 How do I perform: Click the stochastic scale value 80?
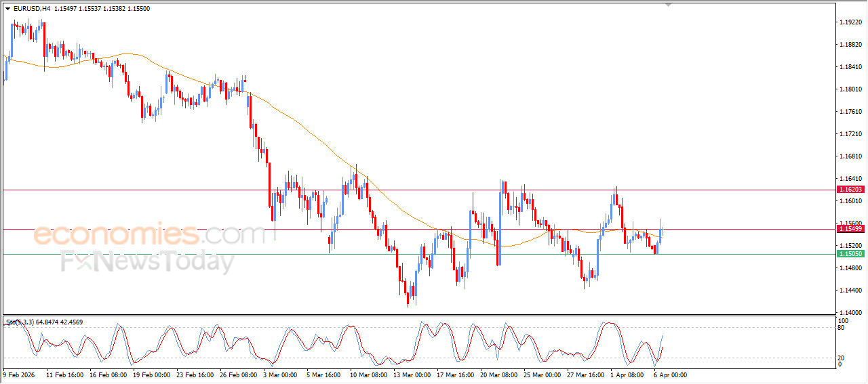pos(842,328)
